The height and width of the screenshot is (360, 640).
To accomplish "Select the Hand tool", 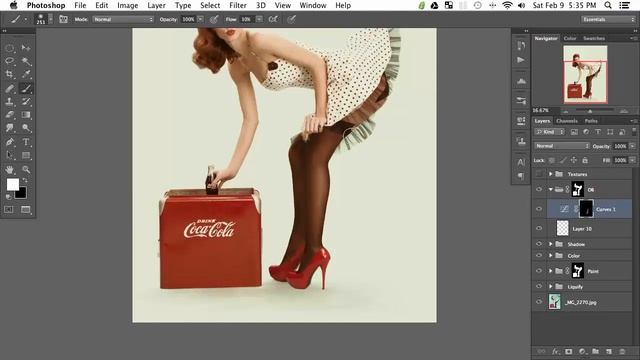I will 10,169.
